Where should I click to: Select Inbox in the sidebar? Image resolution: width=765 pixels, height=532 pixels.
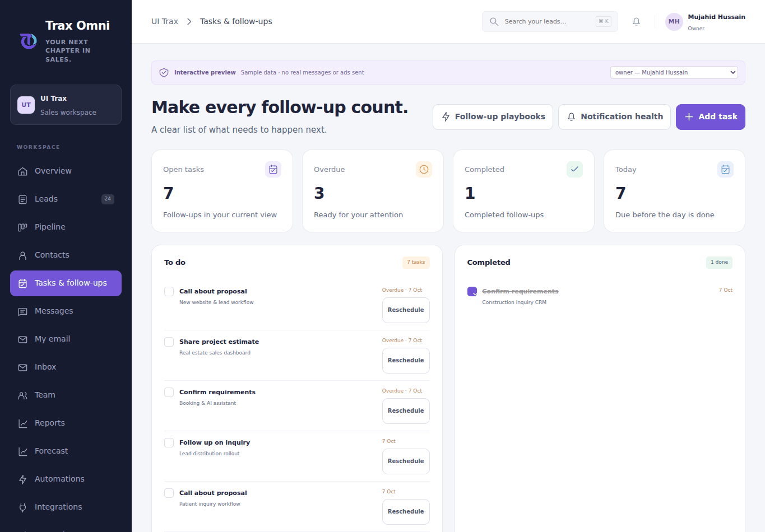(66, 367)
